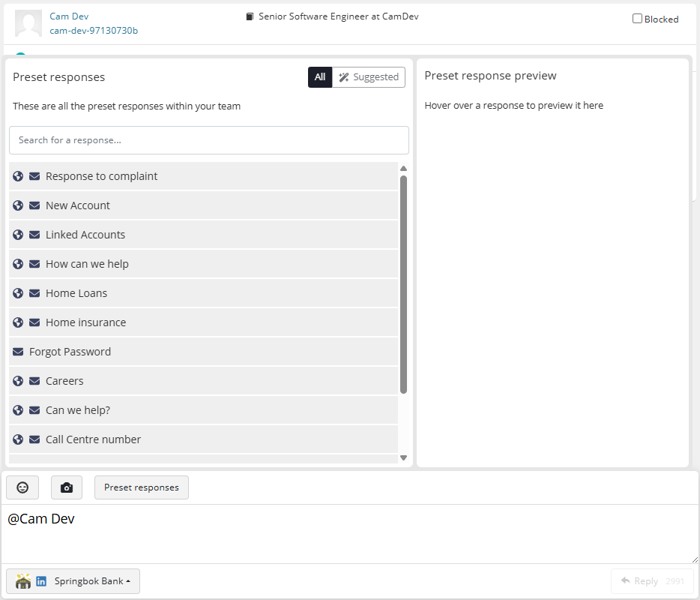
Task: Click the magic wand icon on Suggested
Action: (x=344, y=77)
